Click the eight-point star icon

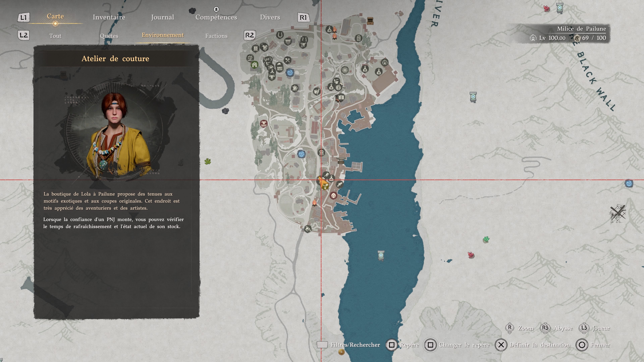345,70
